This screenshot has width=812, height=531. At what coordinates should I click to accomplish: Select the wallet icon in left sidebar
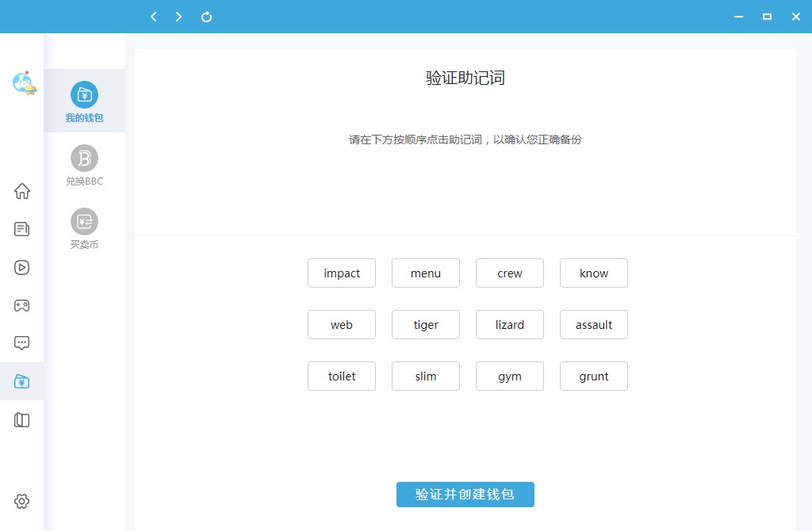tap(22, 382)
